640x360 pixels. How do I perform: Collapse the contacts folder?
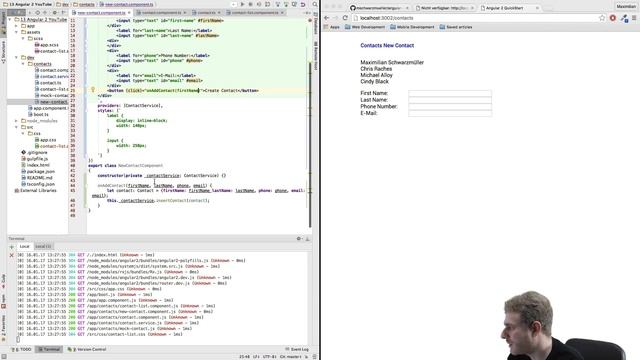(23, 64)
